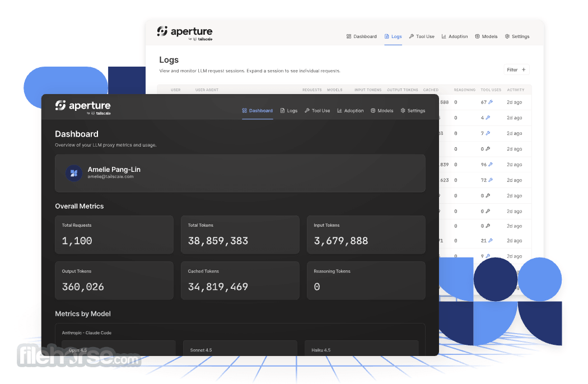Open Tool Use tab in dark window
588x384 pixels.
(x=318, y=111)
